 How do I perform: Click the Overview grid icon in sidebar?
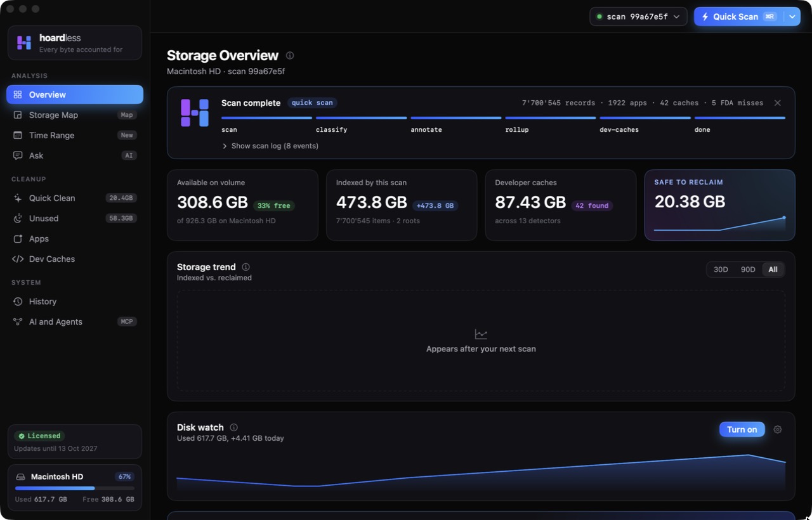coord(18,94)
